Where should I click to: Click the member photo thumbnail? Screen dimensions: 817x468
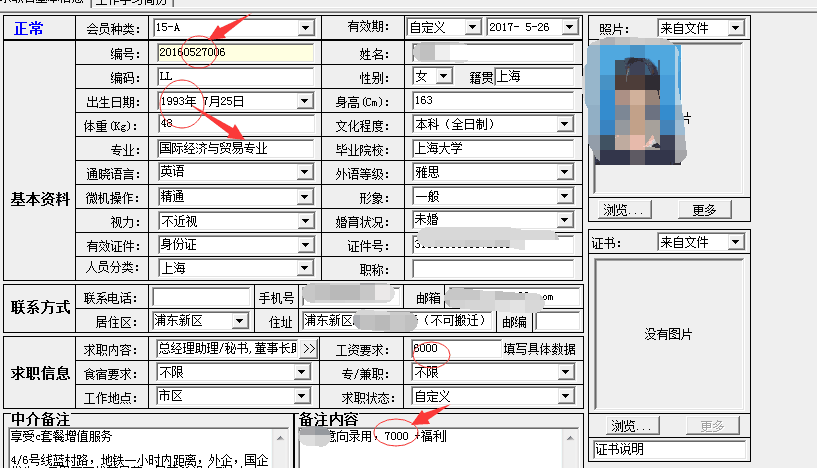tap(637, 102)
